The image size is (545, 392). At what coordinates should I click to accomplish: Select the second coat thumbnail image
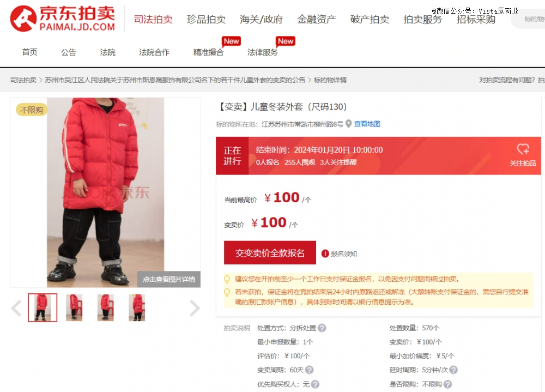click(x=74, y=307)
